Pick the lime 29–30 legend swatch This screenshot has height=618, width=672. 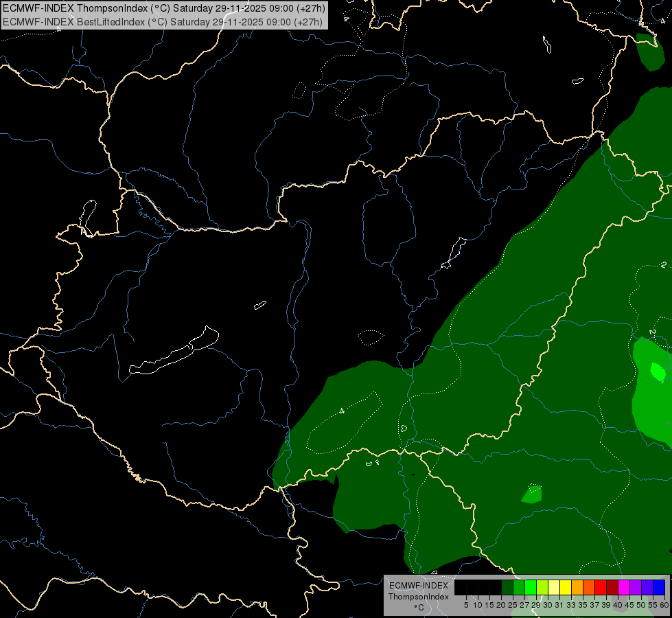pos(542,587)
